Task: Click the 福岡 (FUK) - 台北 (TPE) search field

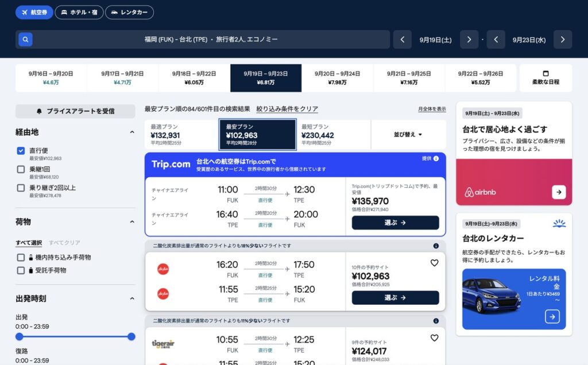Action: (x=211, y=40)
